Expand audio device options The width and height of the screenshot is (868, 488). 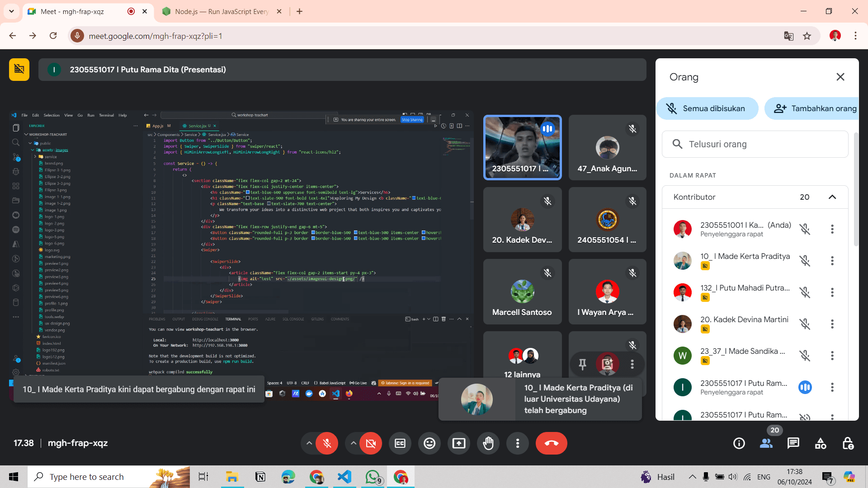pos(309,443)
